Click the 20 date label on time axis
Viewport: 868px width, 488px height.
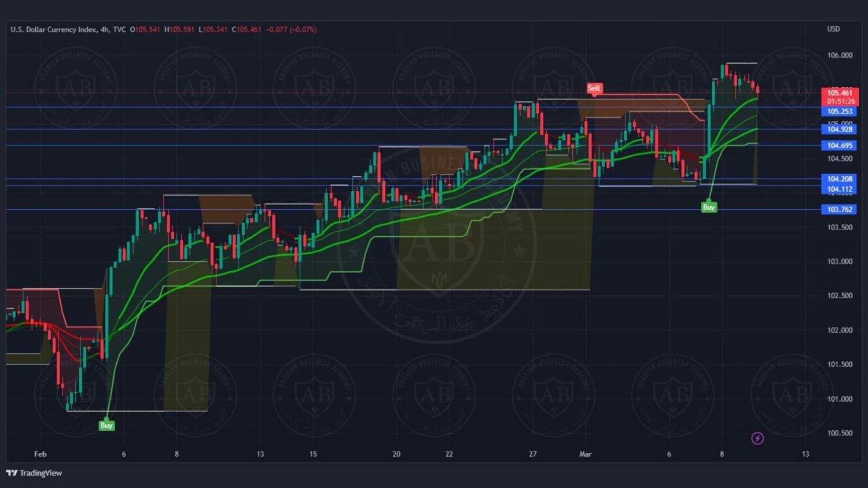396,454
